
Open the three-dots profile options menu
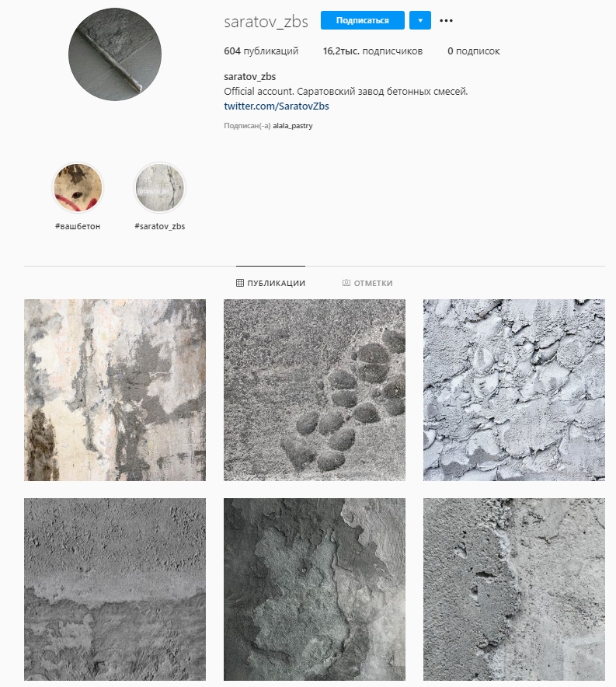point(446,20)
